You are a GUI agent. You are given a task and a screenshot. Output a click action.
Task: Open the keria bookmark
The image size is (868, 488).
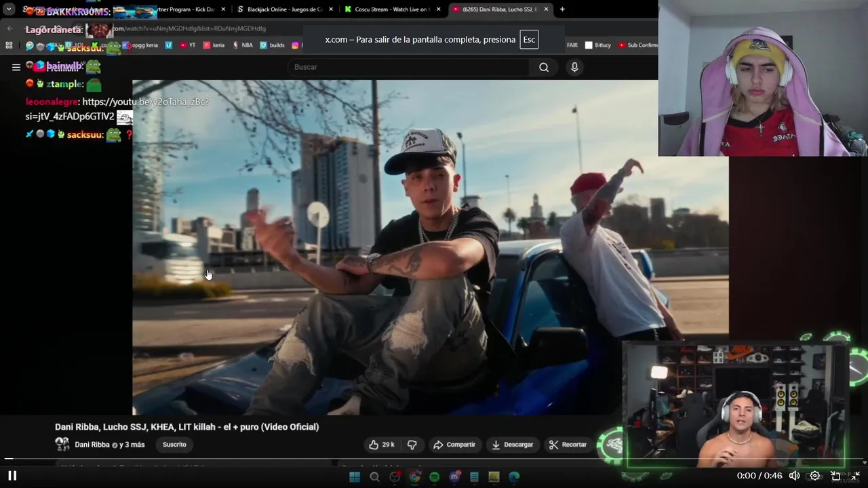[214, 45]
